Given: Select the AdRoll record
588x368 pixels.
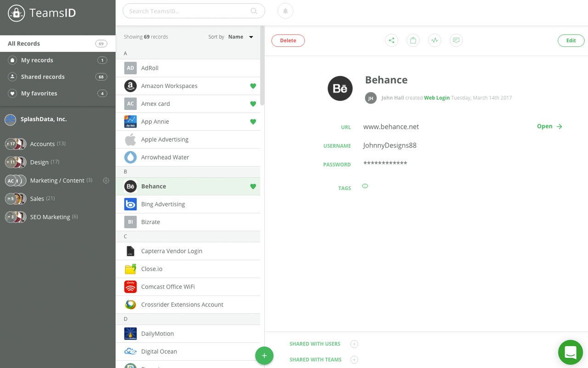Looking at the screenshot, I should click(x=188, y=68).
